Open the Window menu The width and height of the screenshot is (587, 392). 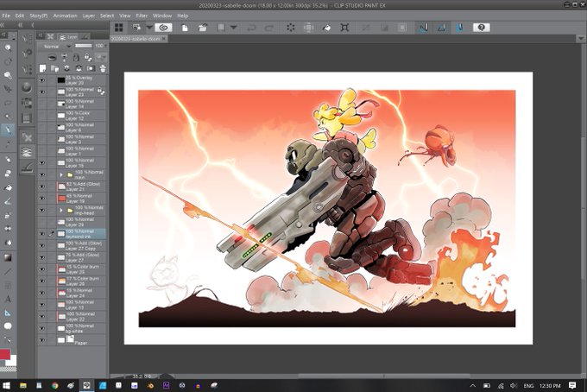click(162, 16)
